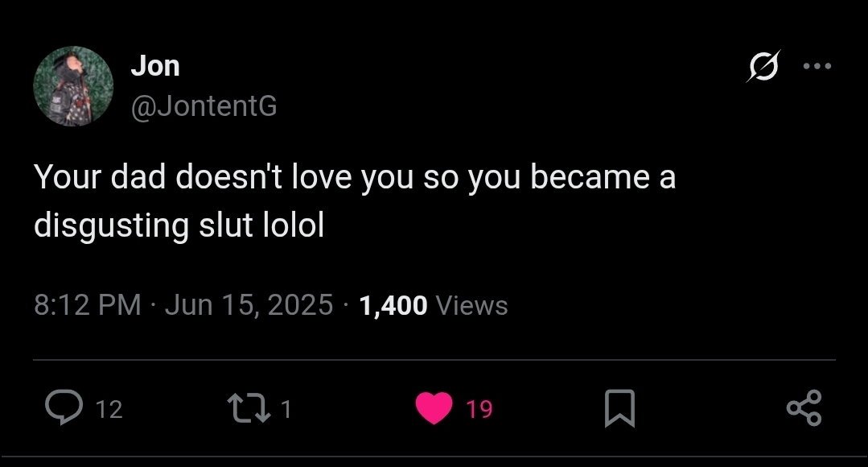
Task: Click the repost count number 1
Action: (x=286, y=410)
